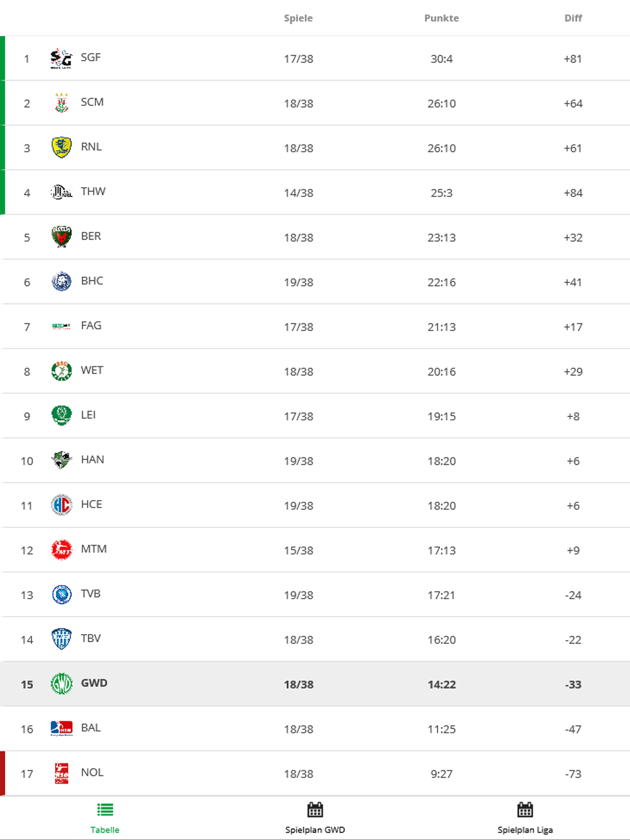Select the highlighted GWD row points 14:22

pyautogui.click(x=441, y=684)
